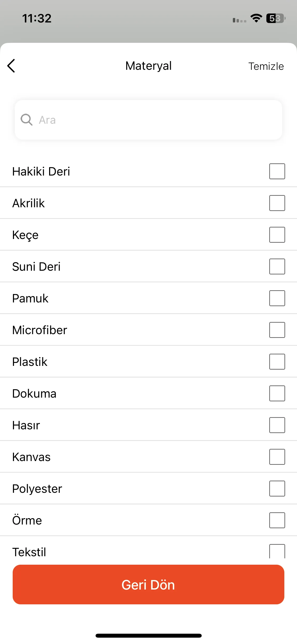Focus the Ara search field

click(148, 120)
